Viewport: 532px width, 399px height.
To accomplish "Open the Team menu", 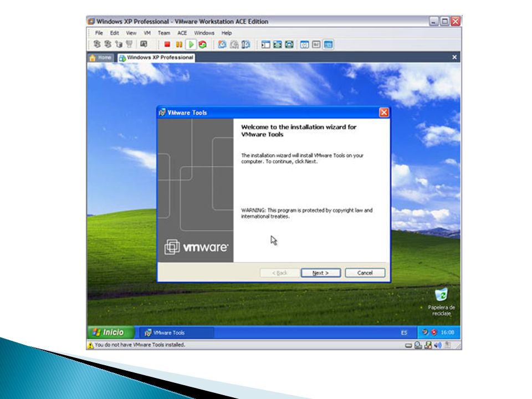I will coord(164,33).
